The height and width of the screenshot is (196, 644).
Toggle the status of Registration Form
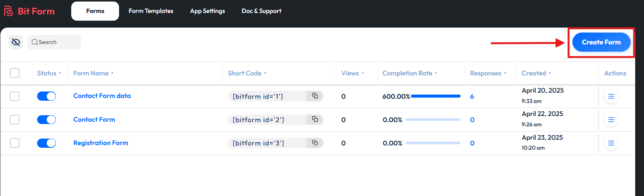click(46, 143)
